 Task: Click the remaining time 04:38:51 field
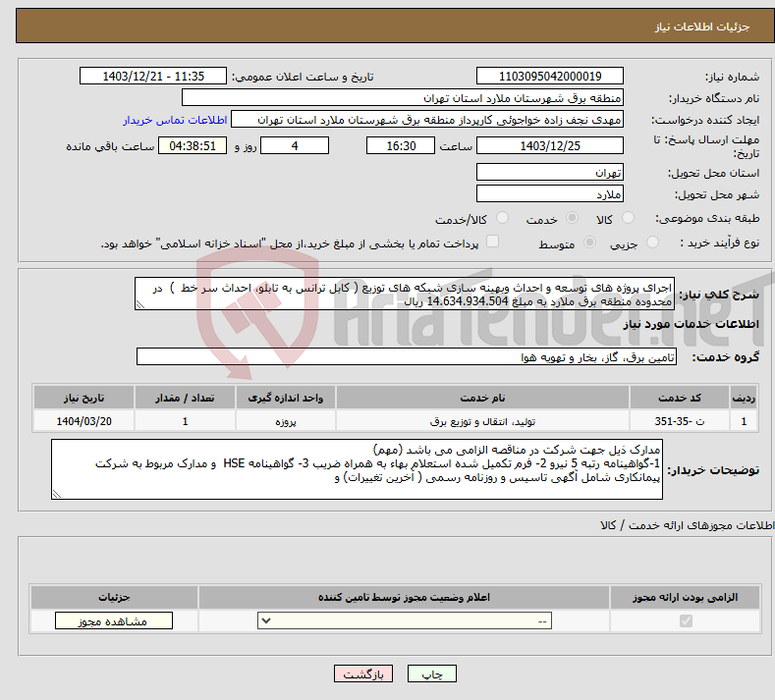[x=193, y=145]
